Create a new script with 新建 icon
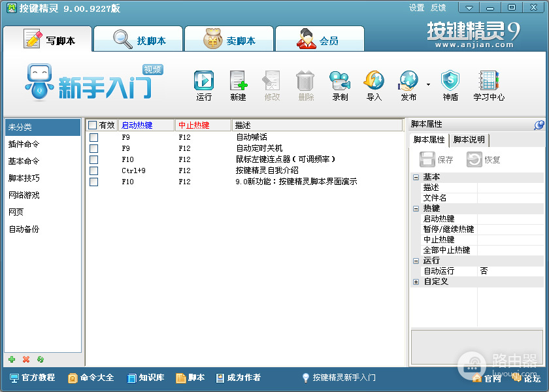The image size is (549, 392). 238,86
